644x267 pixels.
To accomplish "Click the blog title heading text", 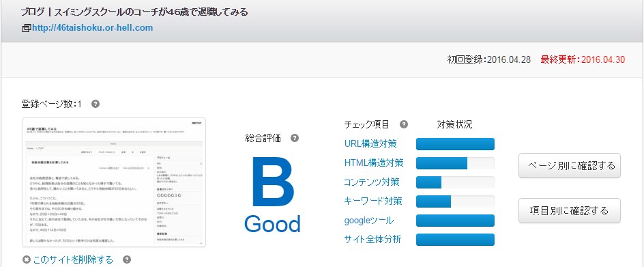I will point(134,12).
